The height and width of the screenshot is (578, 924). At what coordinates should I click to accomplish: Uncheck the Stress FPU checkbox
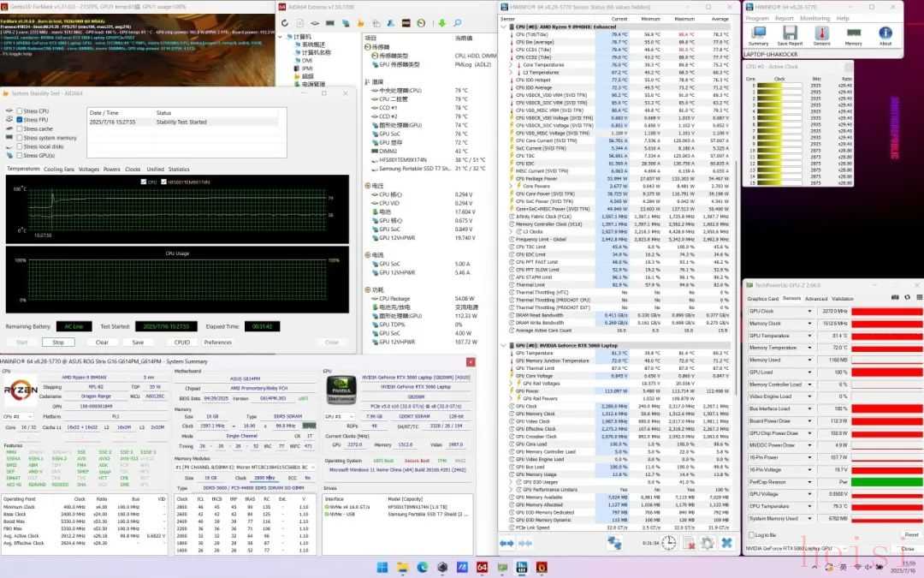[20, 120]
